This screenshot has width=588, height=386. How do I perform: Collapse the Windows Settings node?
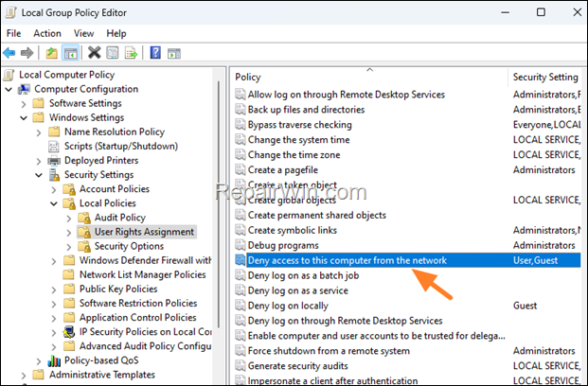pos(24,118)
